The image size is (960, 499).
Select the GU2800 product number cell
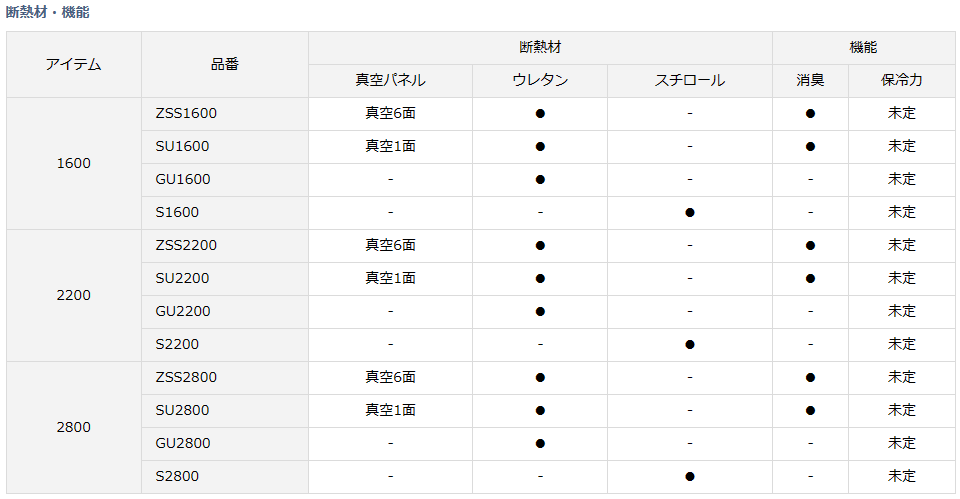[x=183, y=443]
